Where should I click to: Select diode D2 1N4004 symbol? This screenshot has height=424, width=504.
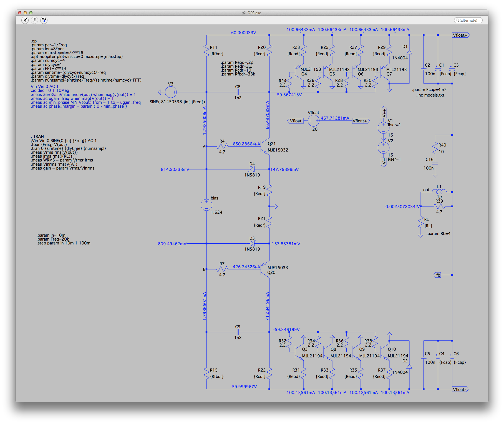tap(409, 366)
